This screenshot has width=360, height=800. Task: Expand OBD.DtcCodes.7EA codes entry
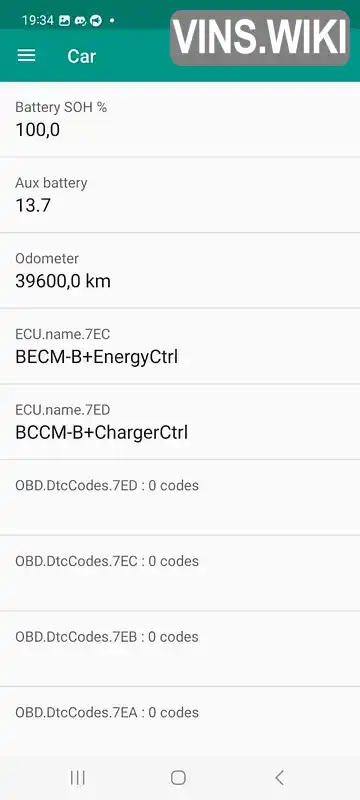(x=180, y=720)
